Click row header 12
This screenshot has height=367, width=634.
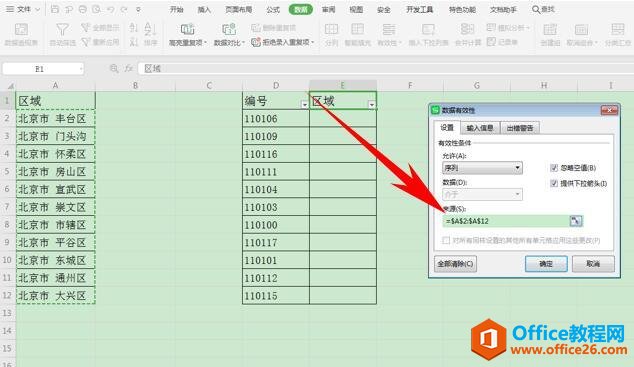[x=7, y=295]
